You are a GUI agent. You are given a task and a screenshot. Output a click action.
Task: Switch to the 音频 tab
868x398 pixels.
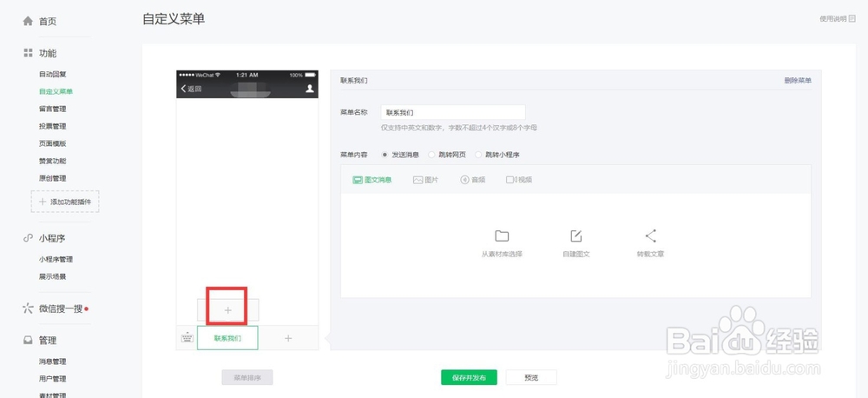coord(473,180)
